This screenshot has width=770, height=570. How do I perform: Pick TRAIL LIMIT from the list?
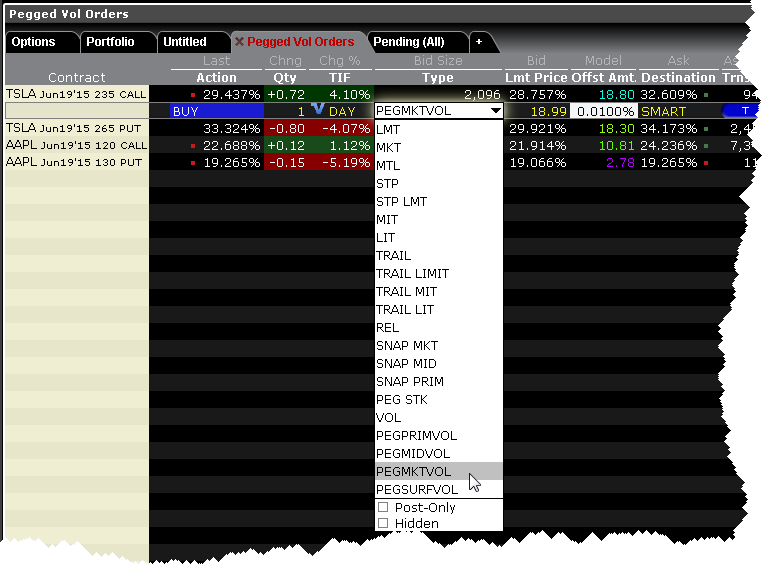[412, 273]
